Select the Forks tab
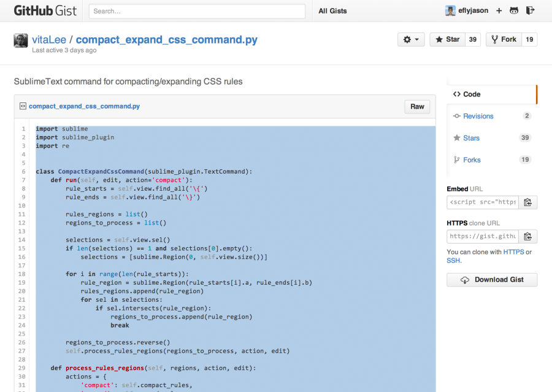Viewport: 552px width, 392px height. [x=472, y=160]
